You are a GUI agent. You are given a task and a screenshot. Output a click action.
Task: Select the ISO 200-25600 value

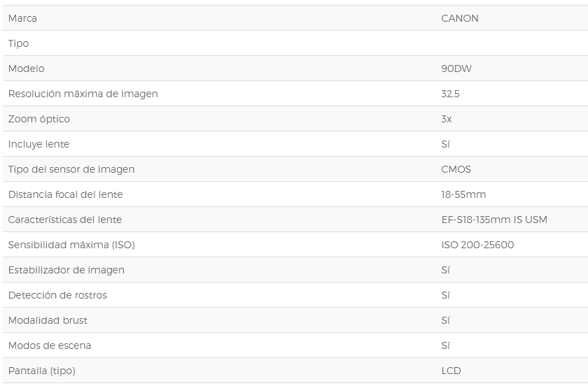click(477, 245)
